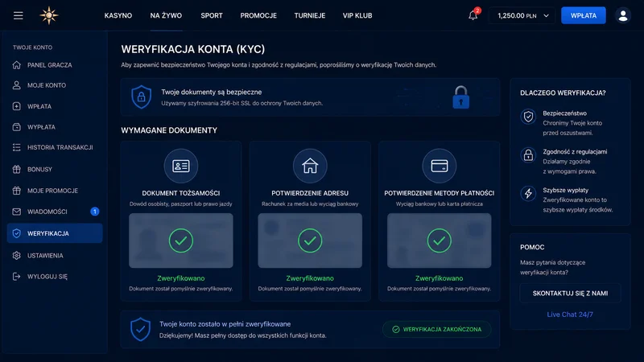644x362 pixels.
Task: Select Wyloguj się label in sidebar
Action: pyautogui.click(x=47, y=277)
